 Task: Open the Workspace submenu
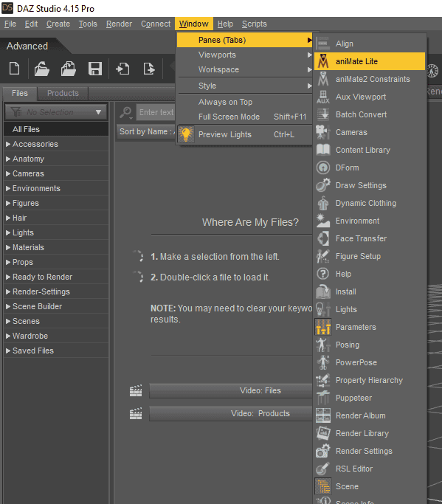click(x=245, y=69)
